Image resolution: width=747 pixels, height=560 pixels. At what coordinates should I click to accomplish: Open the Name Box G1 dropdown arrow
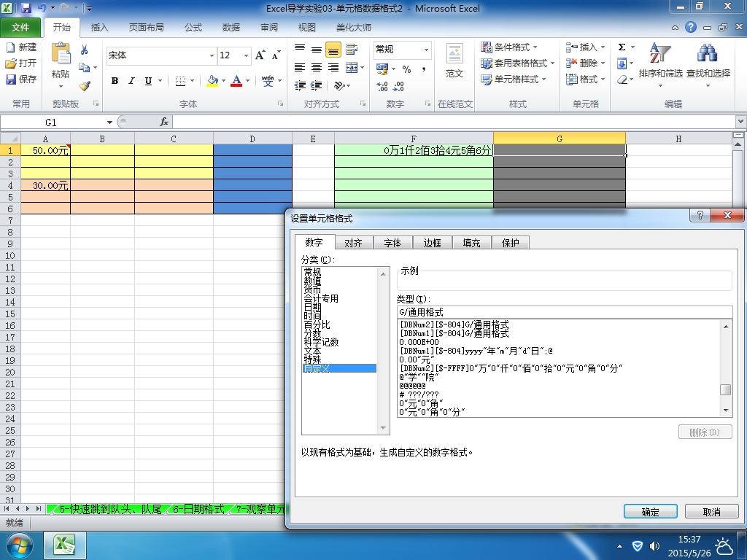click(109, 122)
